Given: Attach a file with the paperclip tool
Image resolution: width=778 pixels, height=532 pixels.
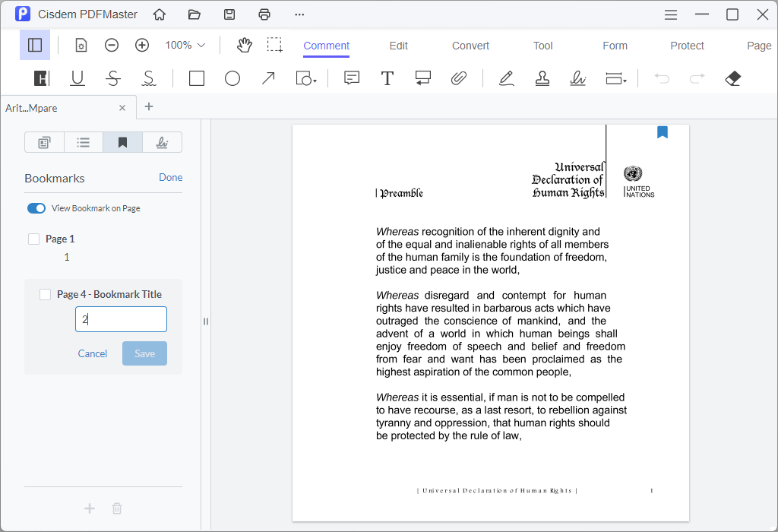Looking at the screenshot, I should [459, 78].
